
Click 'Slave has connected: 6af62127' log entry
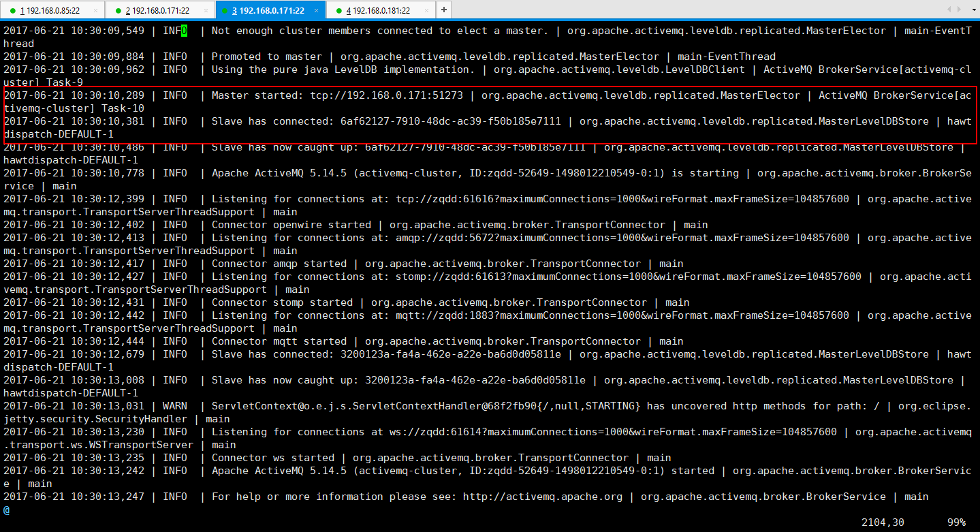click(x=386, y=121)
